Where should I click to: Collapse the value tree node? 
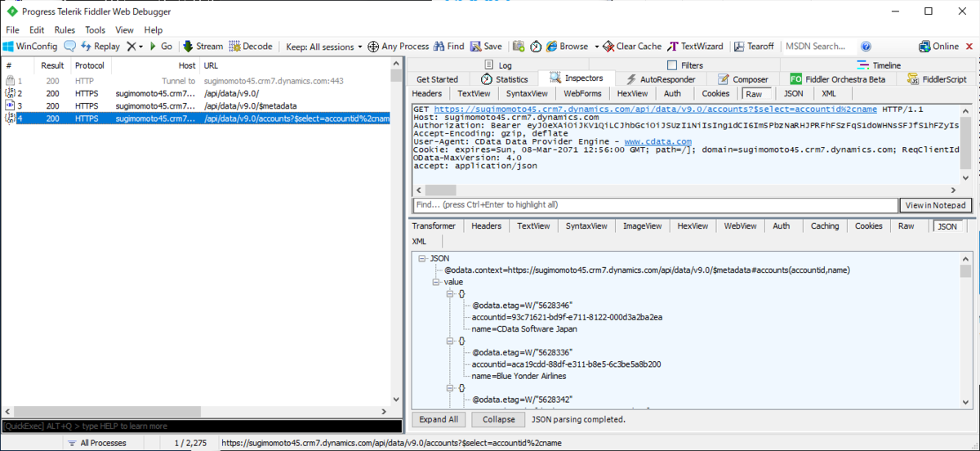[x=436, y=282]
